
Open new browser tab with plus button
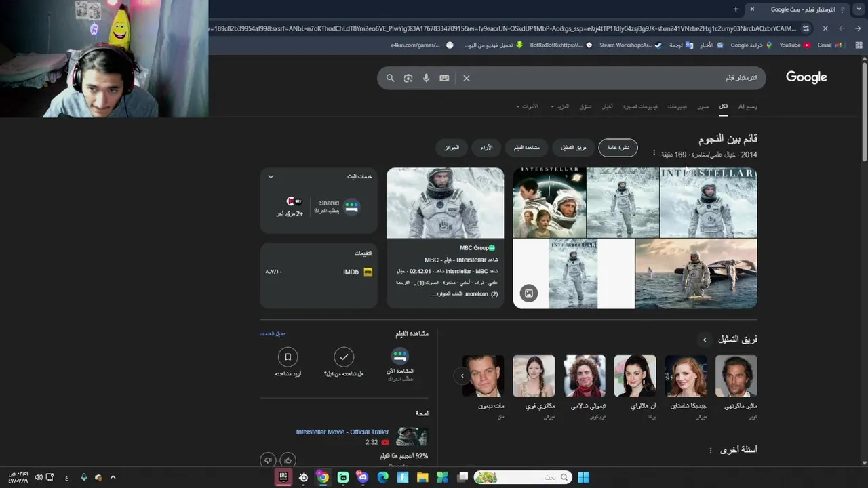pyautogui.click(x=736, y=9)
